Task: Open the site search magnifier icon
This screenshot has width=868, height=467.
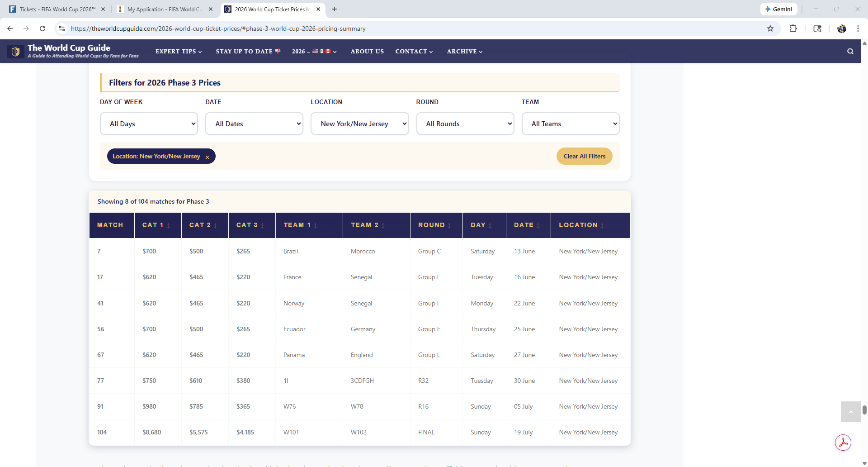Action: point(850,51)
